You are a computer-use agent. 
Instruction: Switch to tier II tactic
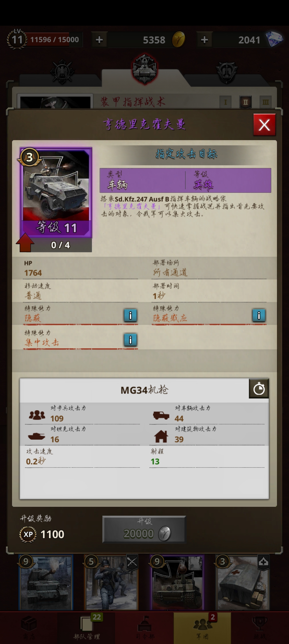pos(245,102)
